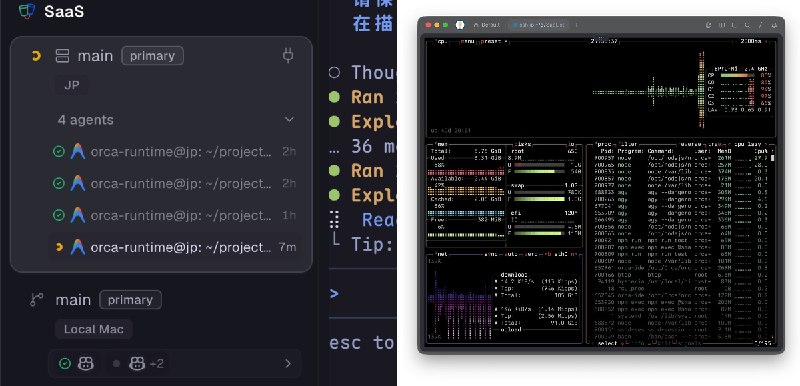Select the Local Mac main workspace label
Image resolution: width=800 pixels, height=386 pixels.
(73, 300)
